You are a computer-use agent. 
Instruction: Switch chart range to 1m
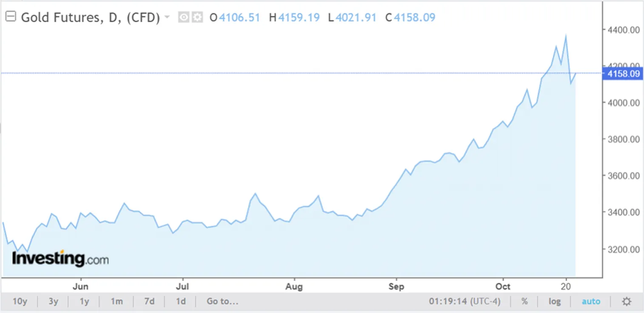[x=116, y=302]
